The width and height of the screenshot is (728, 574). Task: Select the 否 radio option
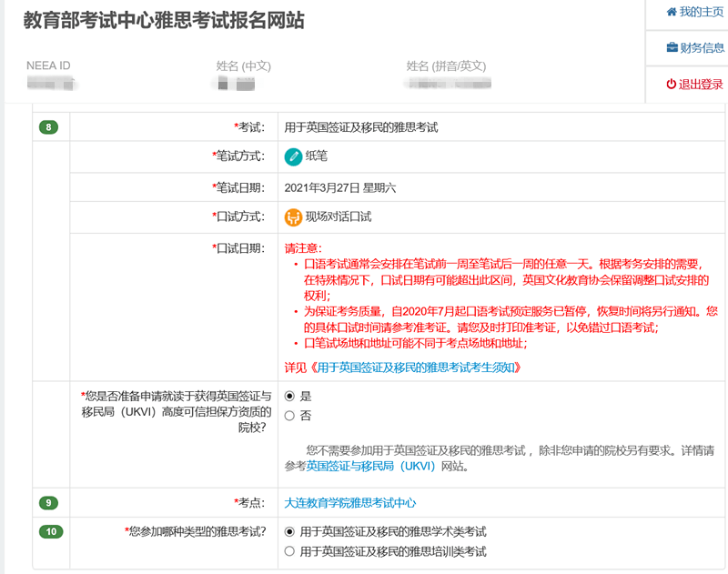tap(288, 416)
